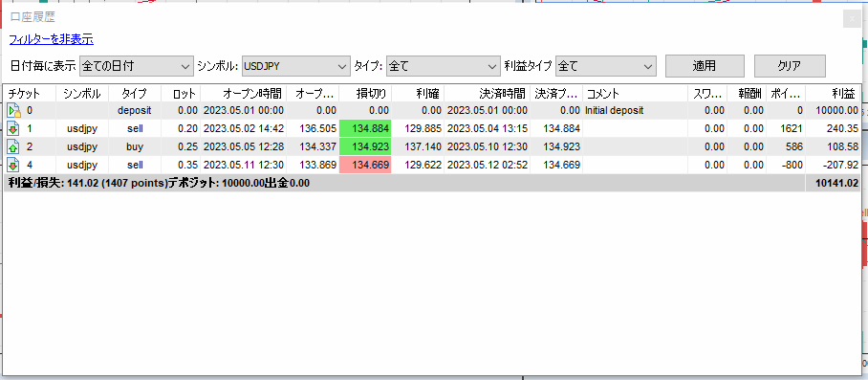Click points value 1621
The height and width of the screenshot is (380, 868).
[792, 129]
